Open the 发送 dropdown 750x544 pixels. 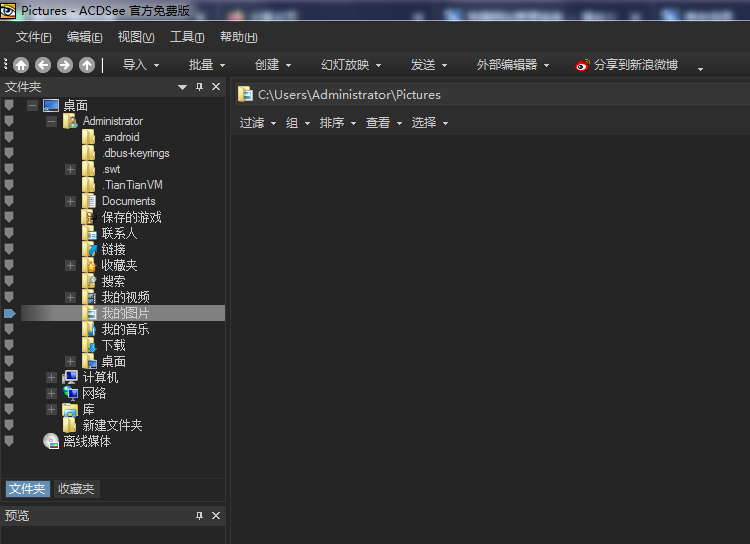(x=429, y=65)
